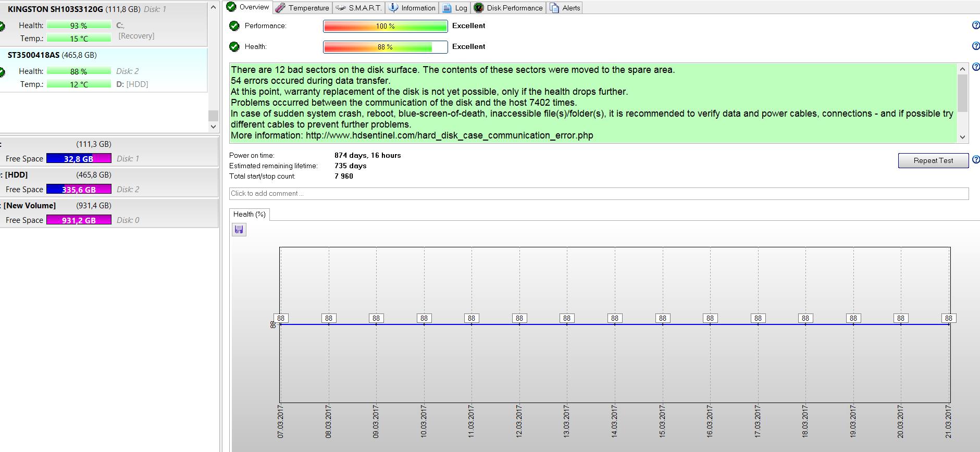Click the help icon next to Health bar
980x452 pixels.
[x=976, y=46]
